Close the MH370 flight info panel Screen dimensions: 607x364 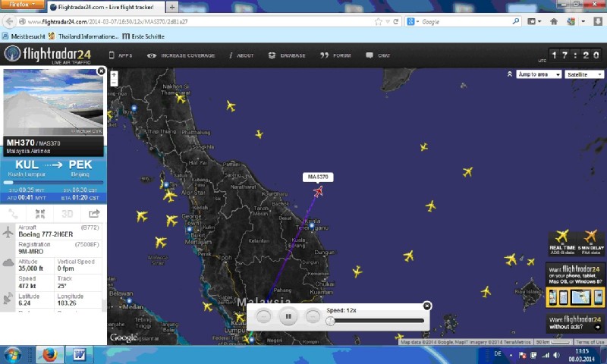102,71
